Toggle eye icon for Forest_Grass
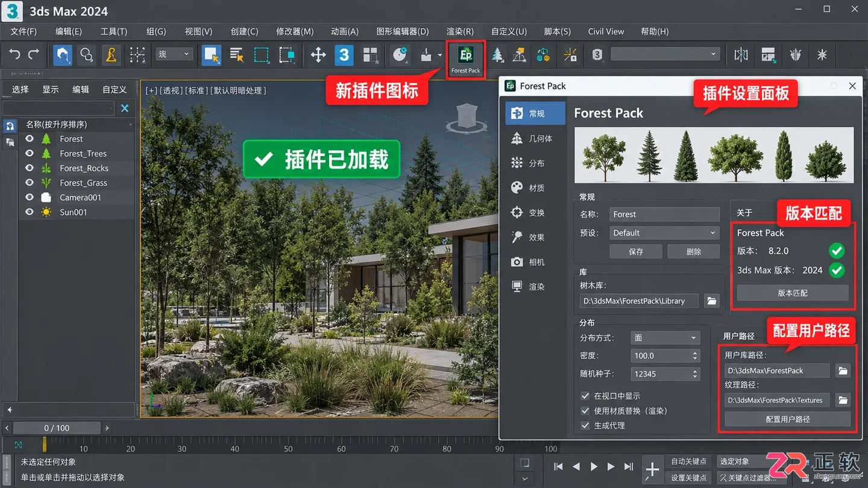The width and height of the screenshot is (868, 488). click(x=29, y=183)
